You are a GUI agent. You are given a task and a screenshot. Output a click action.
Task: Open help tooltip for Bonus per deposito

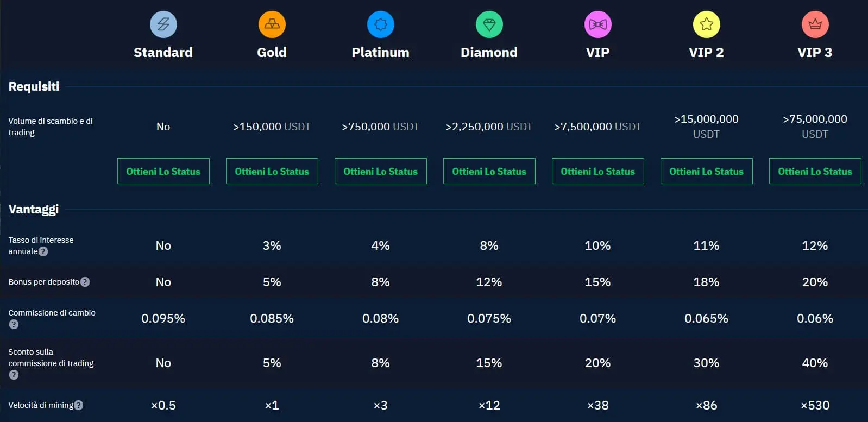click(85, 282)
